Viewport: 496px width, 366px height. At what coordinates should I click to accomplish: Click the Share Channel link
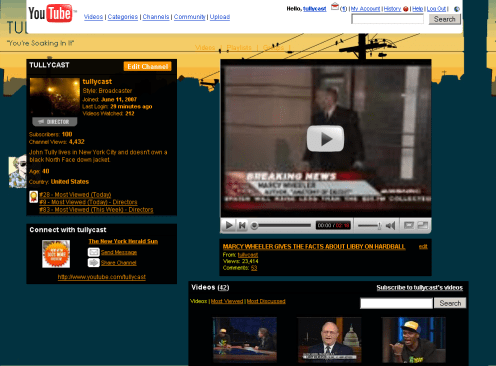[x=119, y=263]
